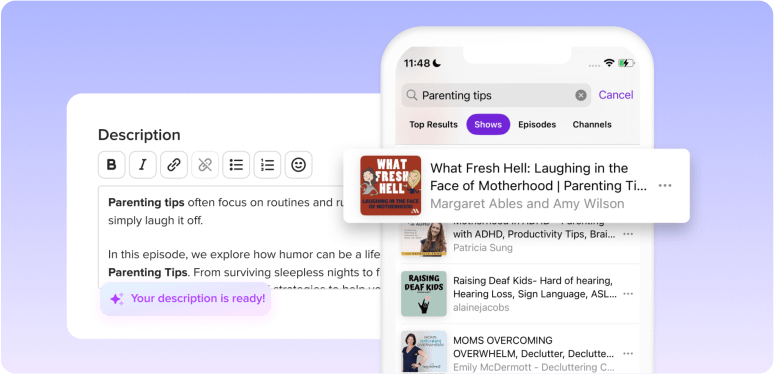The image size is (774, 374).
Task: Open options for Patricia Sung show
Action: pyautogui.click(x=628, y=234)
